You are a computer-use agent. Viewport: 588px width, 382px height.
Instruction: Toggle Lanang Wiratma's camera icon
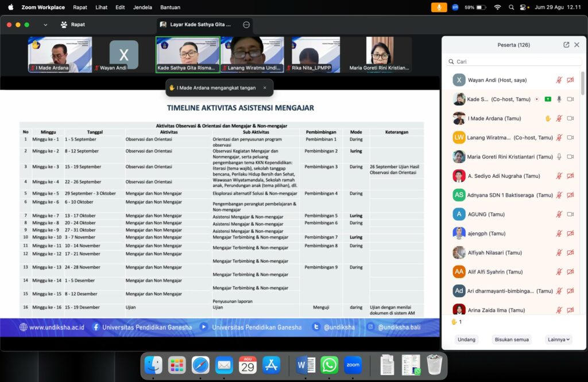pyautogui.click(x=570, y=138)
